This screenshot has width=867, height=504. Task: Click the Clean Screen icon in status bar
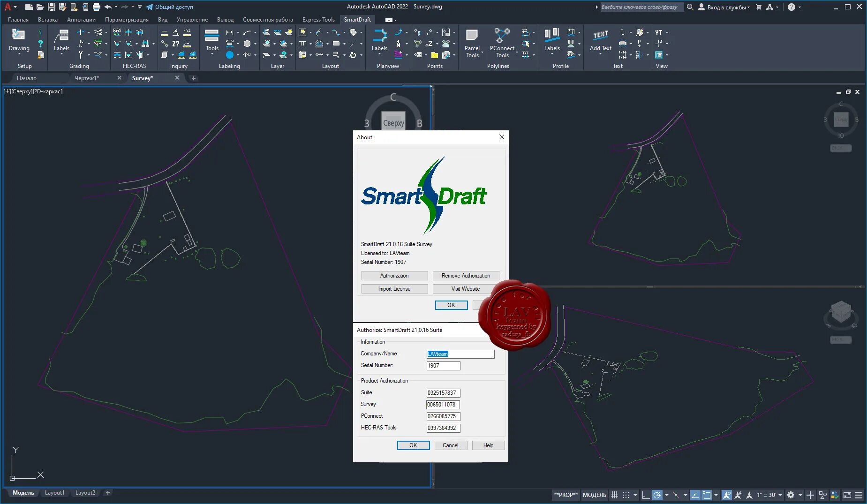tap(847, 495)
